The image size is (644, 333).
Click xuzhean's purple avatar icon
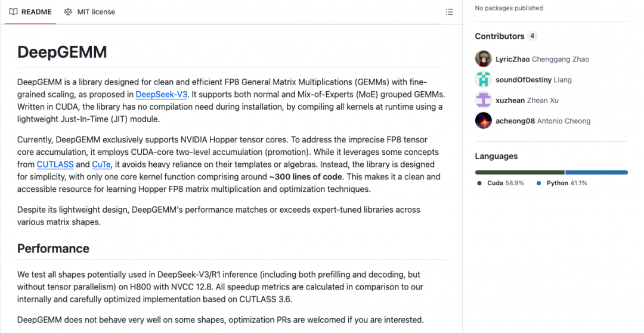click(484, 100)
